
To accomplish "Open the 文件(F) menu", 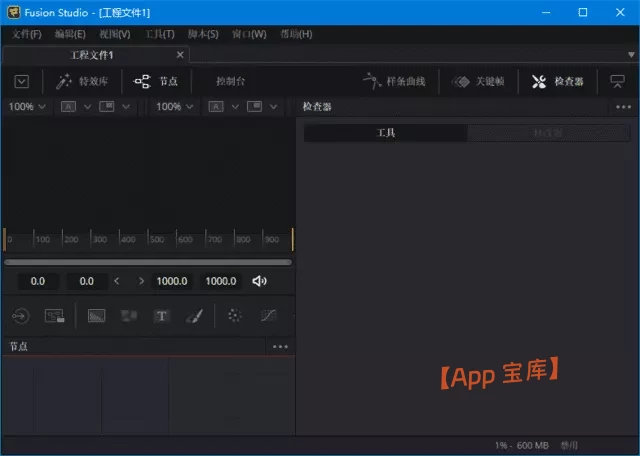I will tap(27, 34).
